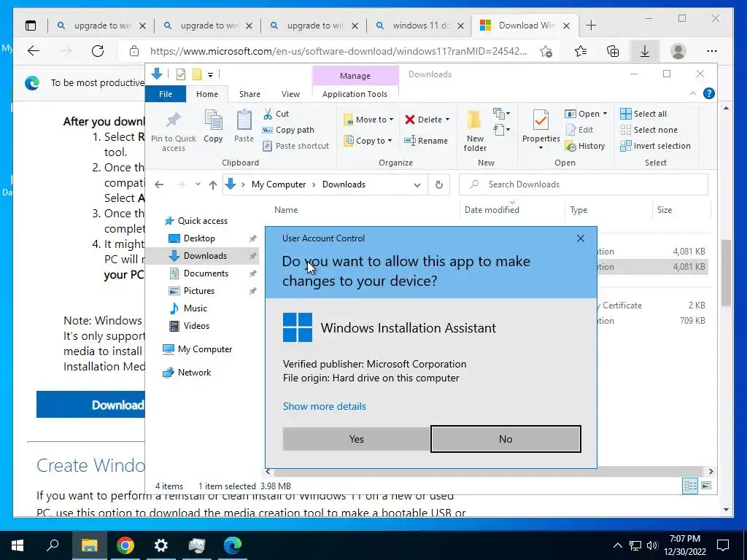Viewport: 747px width, 560px height.
Task: Click the Edge Downloads toolbar icon
Action: point(645,51)
